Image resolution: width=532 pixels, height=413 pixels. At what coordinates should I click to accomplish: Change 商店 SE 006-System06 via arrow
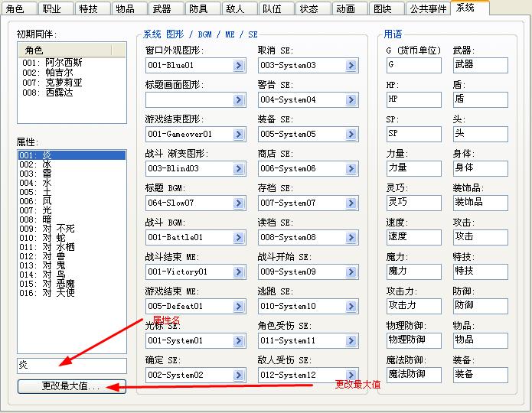tap(351, 168)
